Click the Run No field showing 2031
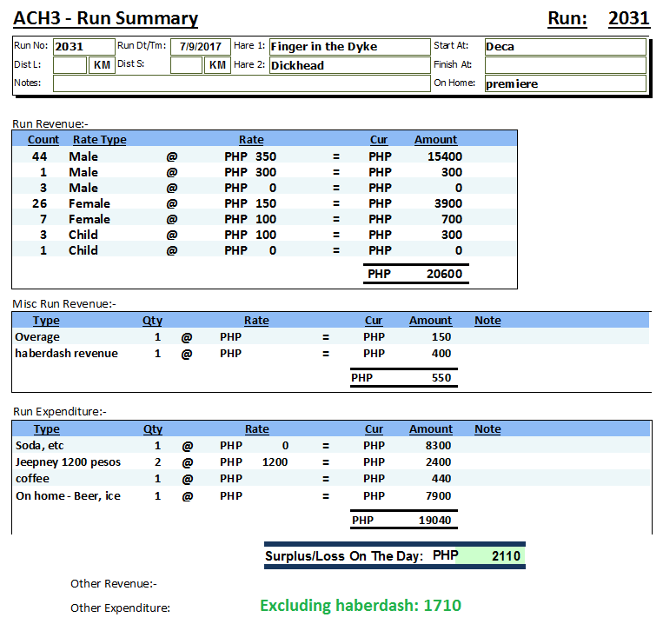The height and width of the screenshot is (644, 663). click(83, 47)
